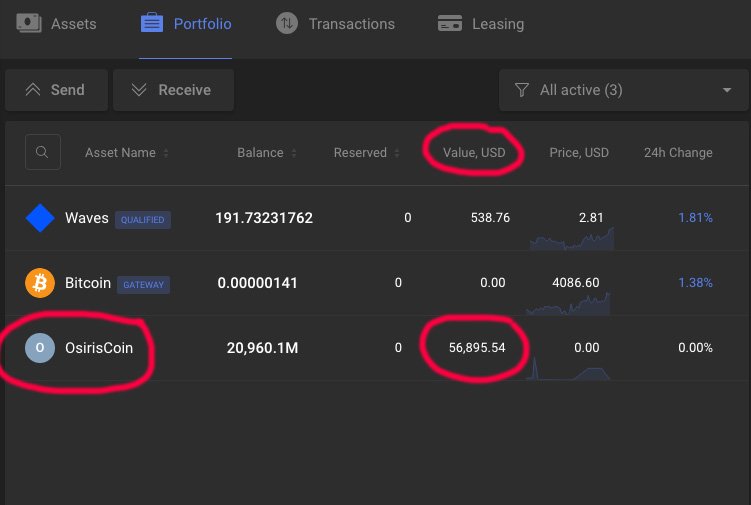Click the Bitcoin orange logo icon
The height and width of the screenshot is (505, 751).
pos(40,283)
